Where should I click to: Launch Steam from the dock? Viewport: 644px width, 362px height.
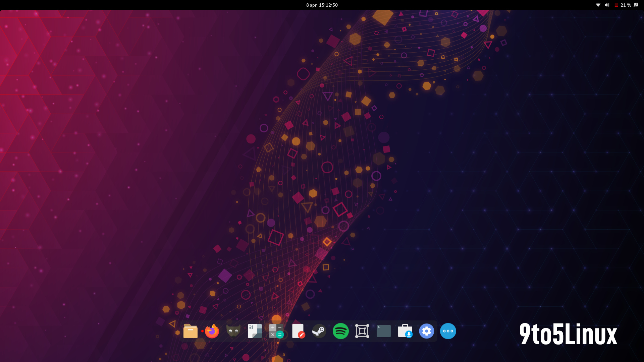click(319, 331)
